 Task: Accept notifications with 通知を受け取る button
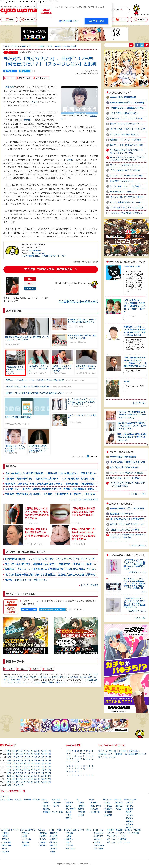point(96,21)
